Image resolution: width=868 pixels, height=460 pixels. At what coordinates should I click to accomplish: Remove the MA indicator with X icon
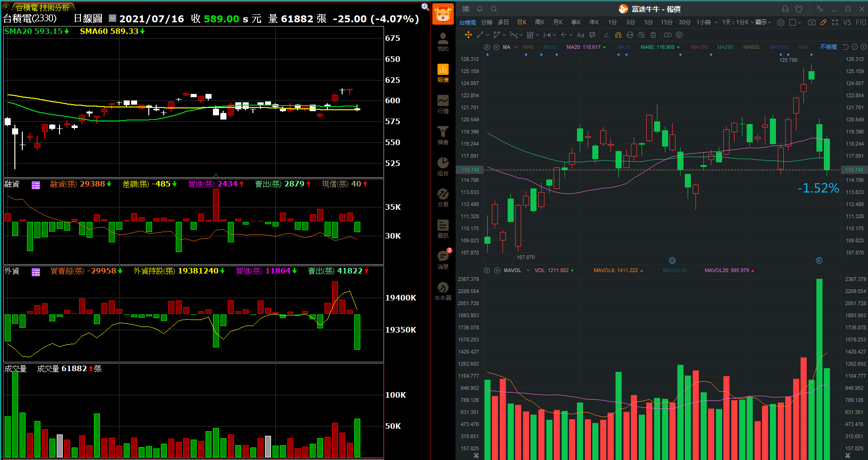click(x=496, y=47)
